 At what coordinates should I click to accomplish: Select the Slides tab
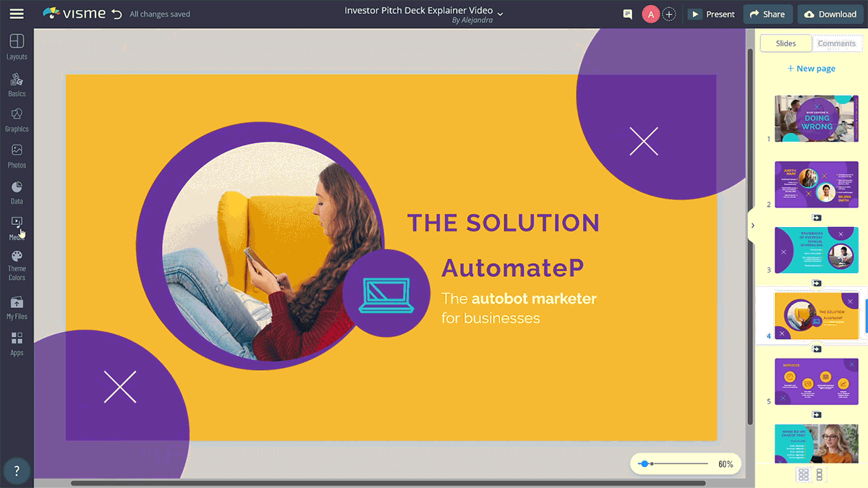786,43
